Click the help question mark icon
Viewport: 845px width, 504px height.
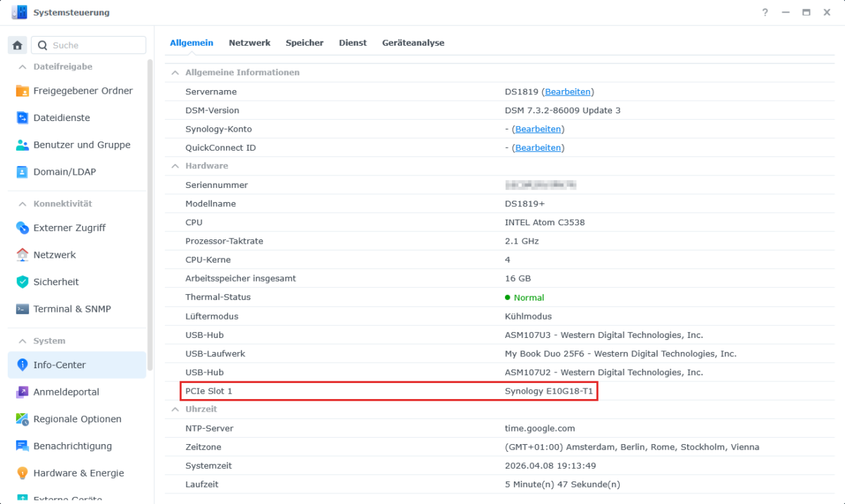click(765, 13)
